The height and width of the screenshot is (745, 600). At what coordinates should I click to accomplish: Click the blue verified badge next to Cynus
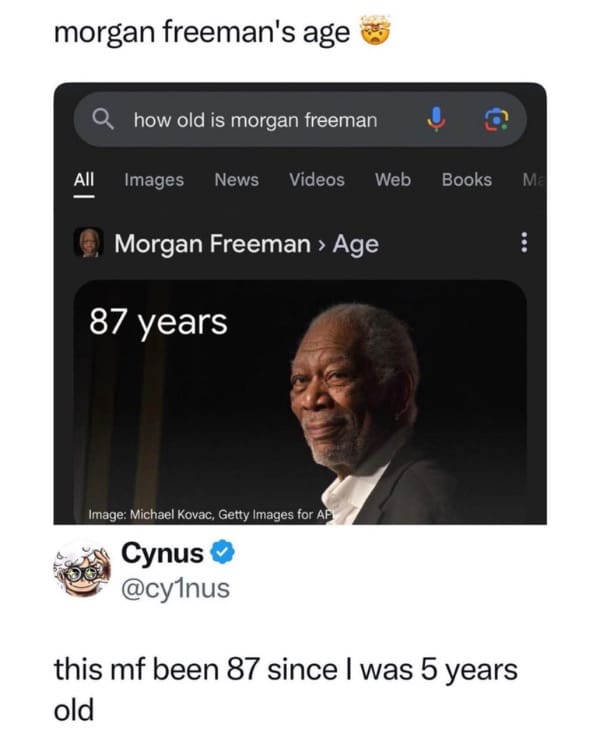click(x=222, y=554)
